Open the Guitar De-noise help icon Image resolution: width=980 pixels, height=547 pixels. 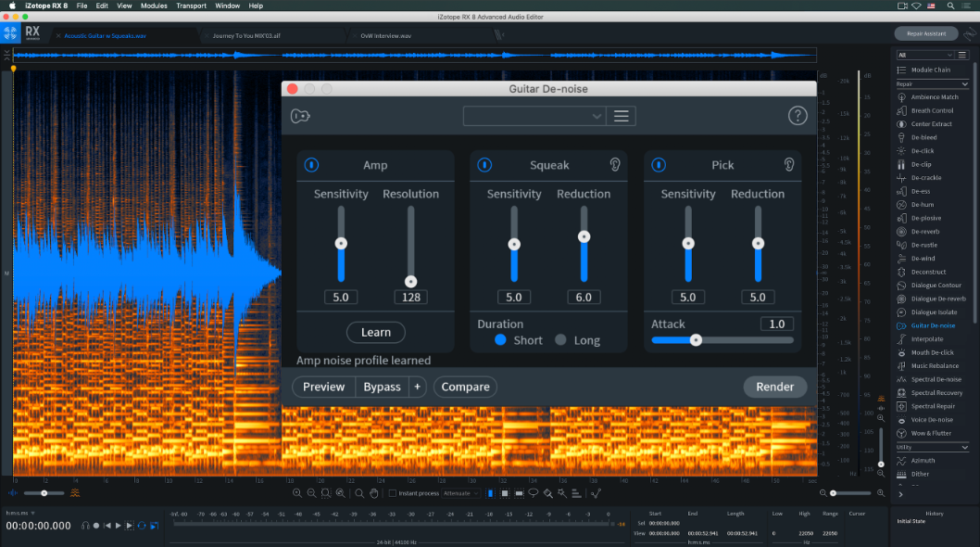[x=798, y=116]
